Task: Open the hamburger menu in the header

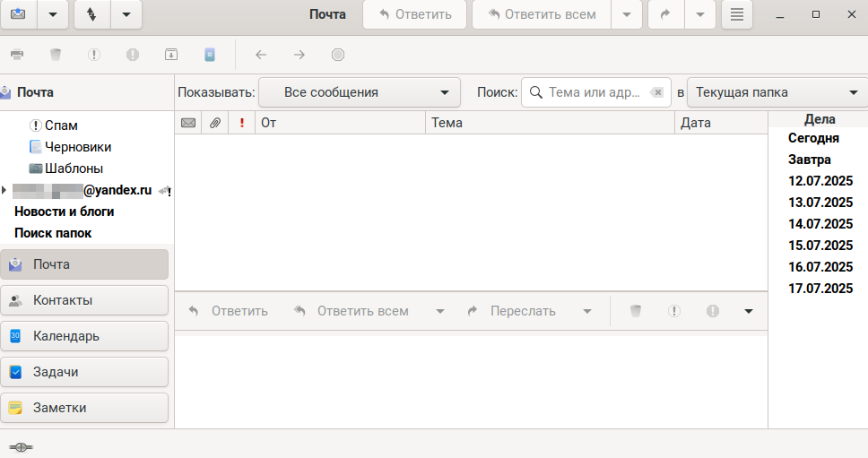Action: tap(736, 14)
